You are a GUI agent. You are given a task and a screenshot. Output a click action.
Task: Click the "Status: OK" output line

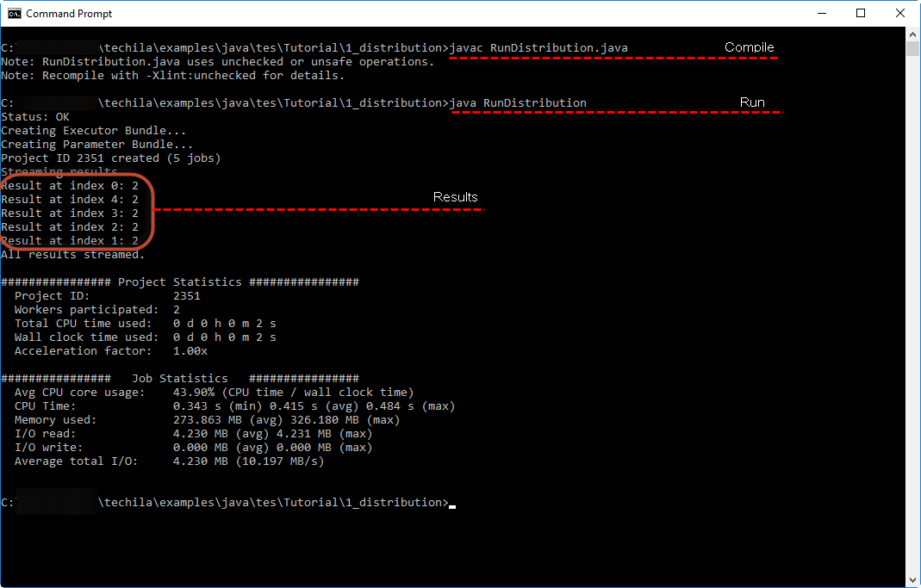click(x=38, y=117)
